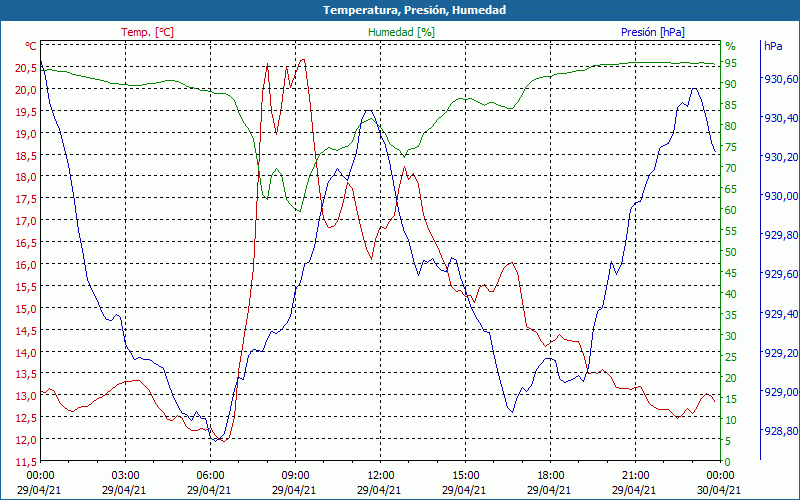Click the 17,5 temperature axis value

[x=26, y=199]
